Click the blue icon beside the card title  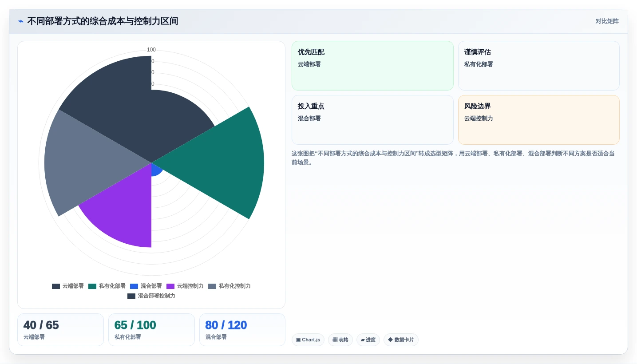click(x=21, y=21)
